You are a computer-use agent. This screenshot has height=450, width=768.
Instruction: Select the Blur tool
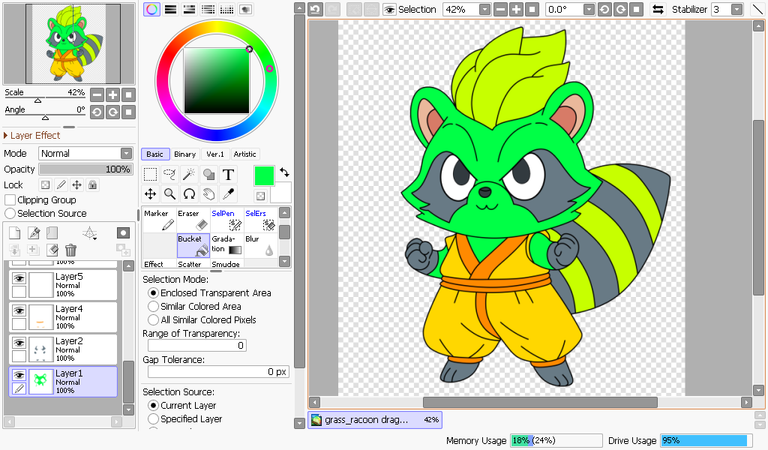point(260,245)
